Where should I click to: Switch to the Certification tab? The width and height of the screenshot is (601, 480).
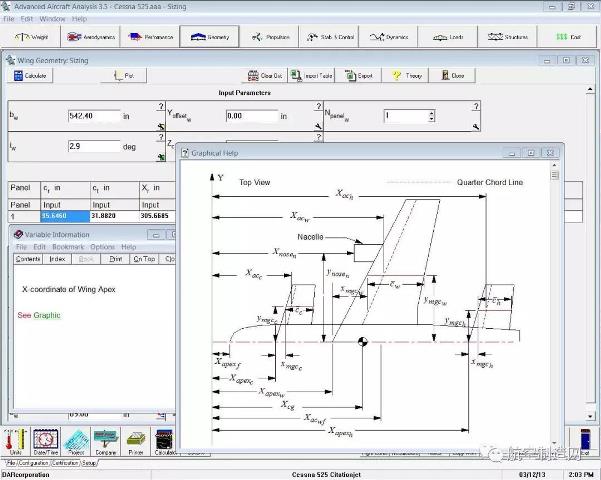(x=66, y=463)
